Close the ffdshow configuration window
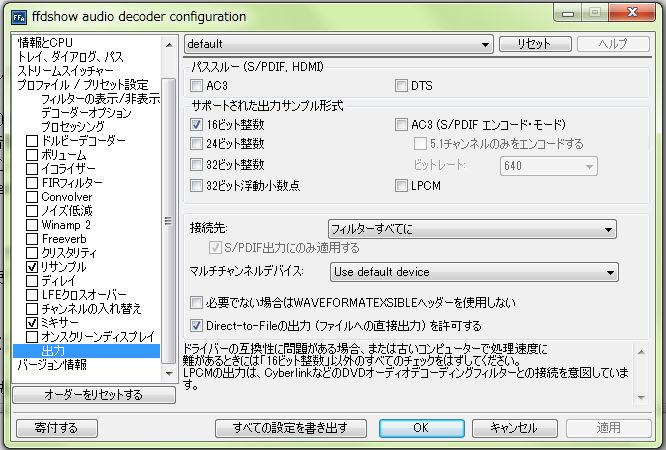666x450 pixels. pos(632,12)
